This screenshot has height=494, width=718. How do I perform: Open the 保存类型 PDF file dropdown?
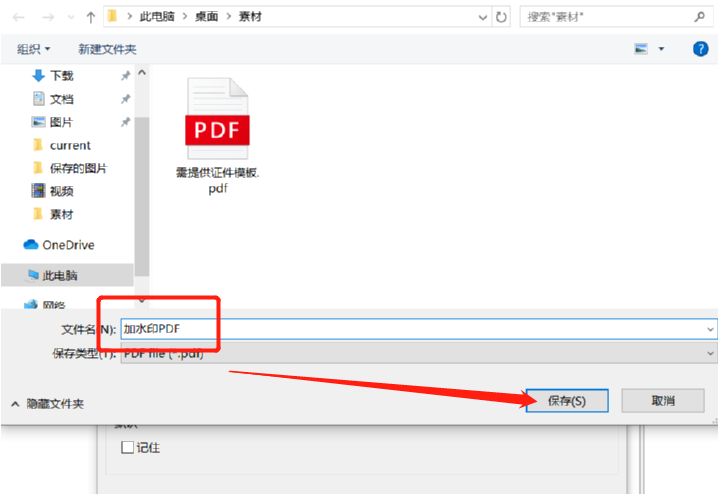tap(418, 353)
